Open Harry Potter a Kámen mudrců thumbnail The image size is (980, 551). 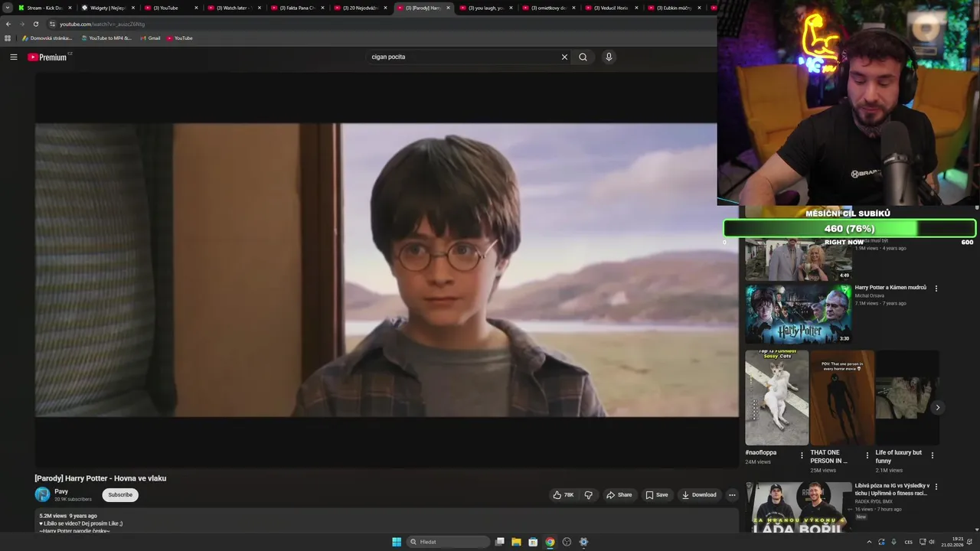click(799, 315)
